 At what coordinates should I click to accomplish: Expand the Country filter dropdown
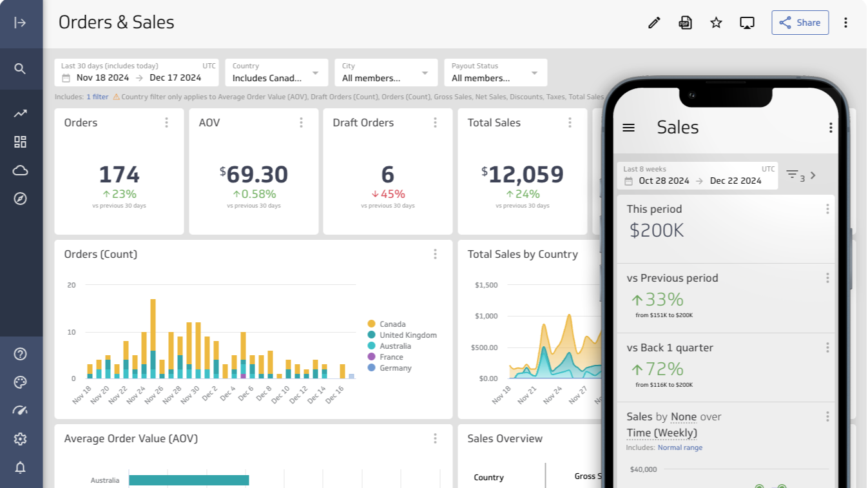click(276, 73)
